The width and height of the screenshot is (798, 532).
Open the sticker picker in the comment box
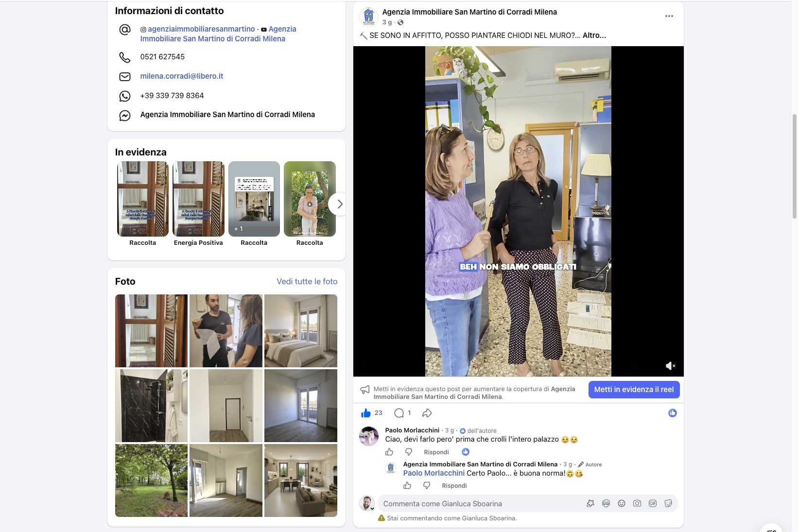[668, 503]
